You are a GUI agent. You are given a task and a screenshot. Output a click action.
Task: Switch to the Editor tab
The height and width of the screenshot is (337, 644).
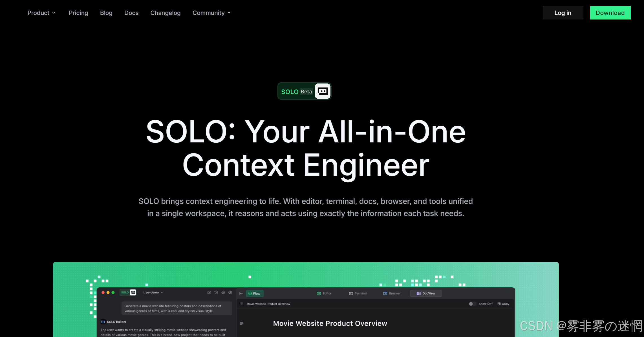tap(324, 293)
